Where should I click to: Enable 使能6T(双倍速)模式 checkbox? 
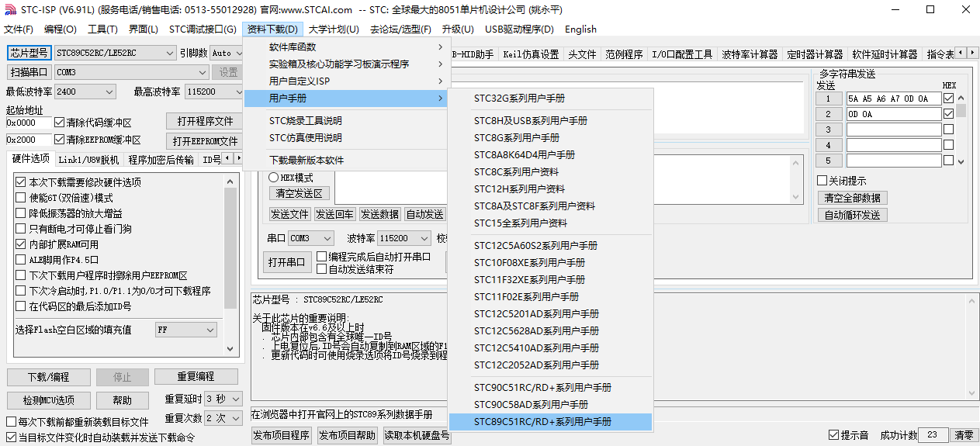coord(21,198)
